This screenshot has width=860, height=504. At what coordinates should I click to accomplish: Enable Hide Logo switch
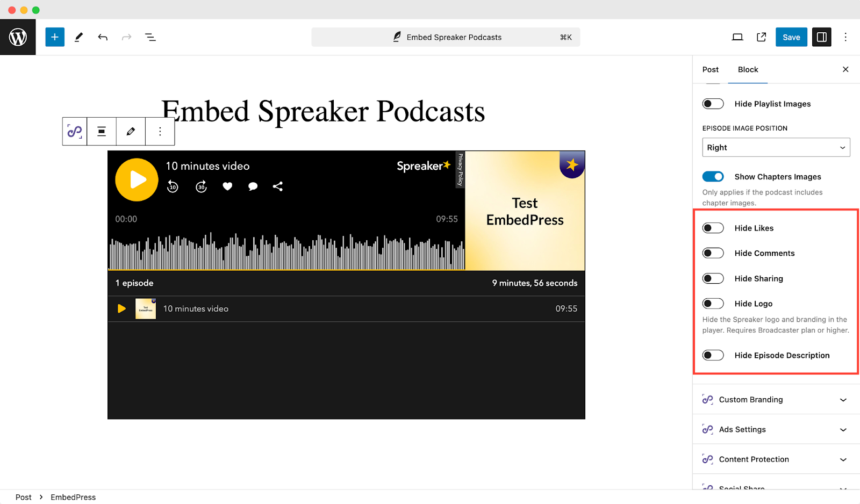coord(713,304)
